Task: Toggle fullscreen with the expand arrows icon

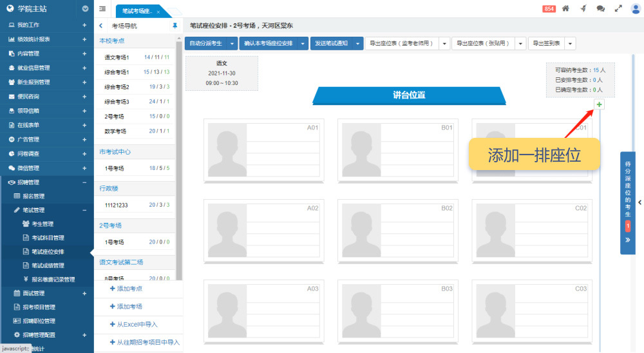Action: pyautogui.click(x=618, y=9)
